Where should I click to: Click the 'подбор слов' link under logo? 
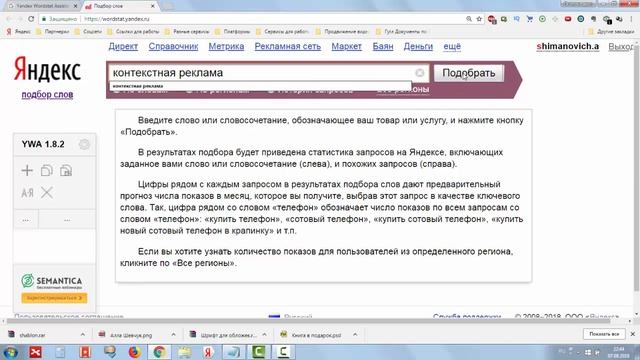(x=47, y=95)
